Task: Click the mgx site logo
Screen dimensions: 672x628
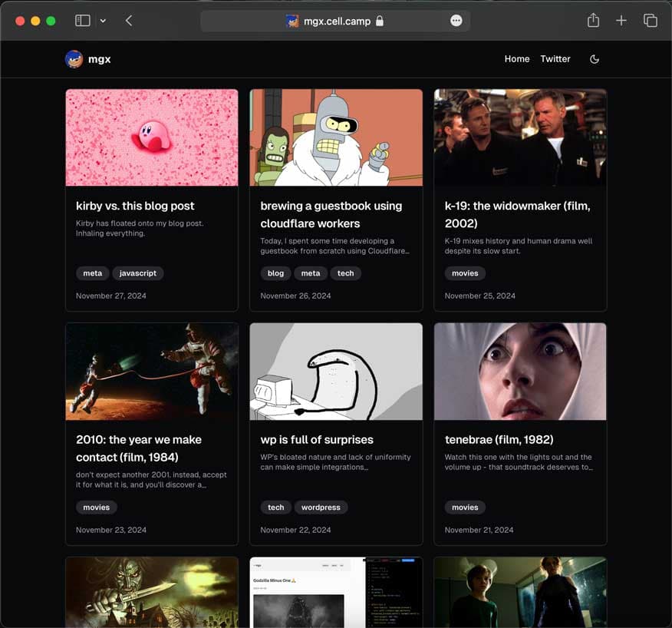Action: click(x=87, y=58)
